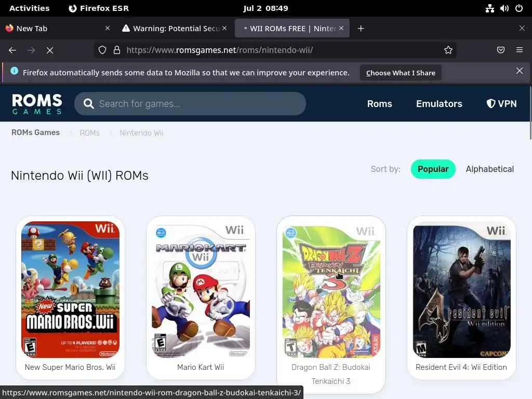The width and height of the screenshot is (532, 399).
Task: Open the volume control icon
Action: 504,8
